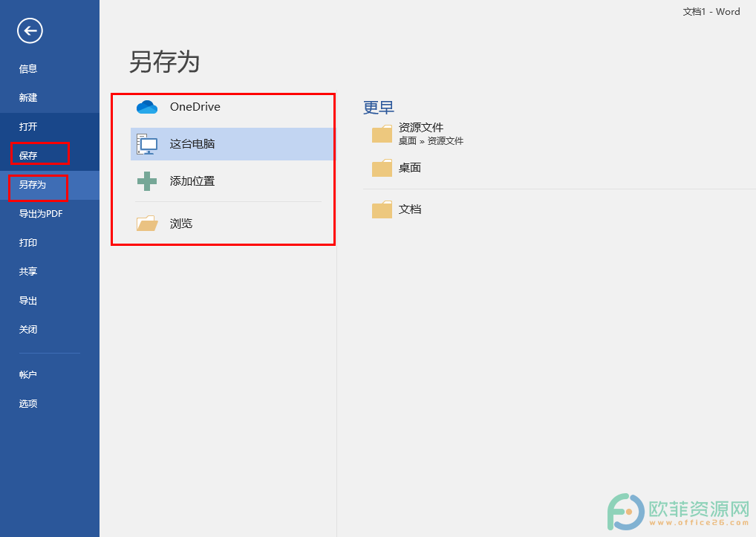Select the OneDrive save location label
The height and width of the screenshot is (537, 756).
tap(195, 107)
